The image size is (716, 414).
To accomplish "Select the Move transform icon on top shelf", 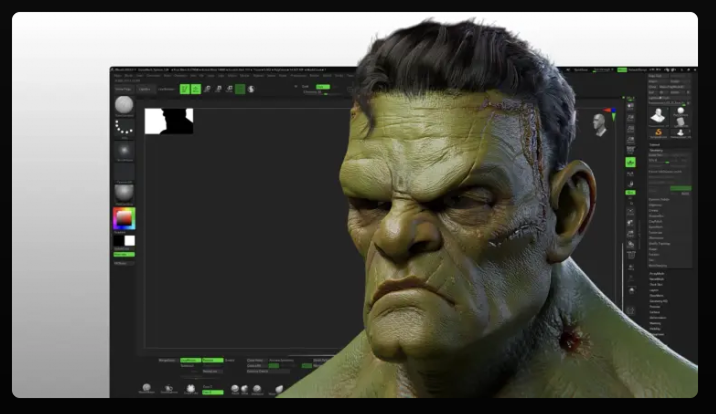I will pos(207,89).
